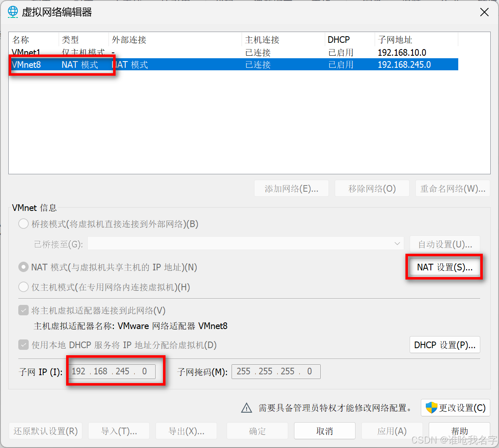
Task: Click 重命名网络(W)... button
Action: pos(452,188)
